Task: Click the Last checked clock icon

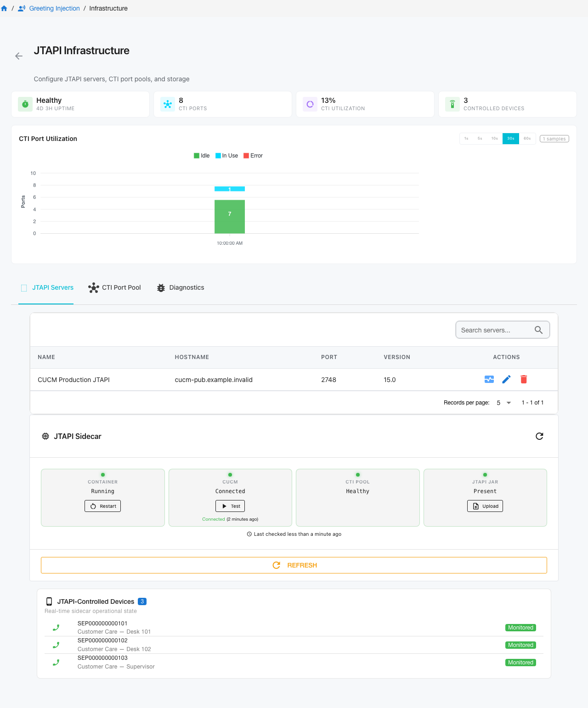Action: (249, 534)
